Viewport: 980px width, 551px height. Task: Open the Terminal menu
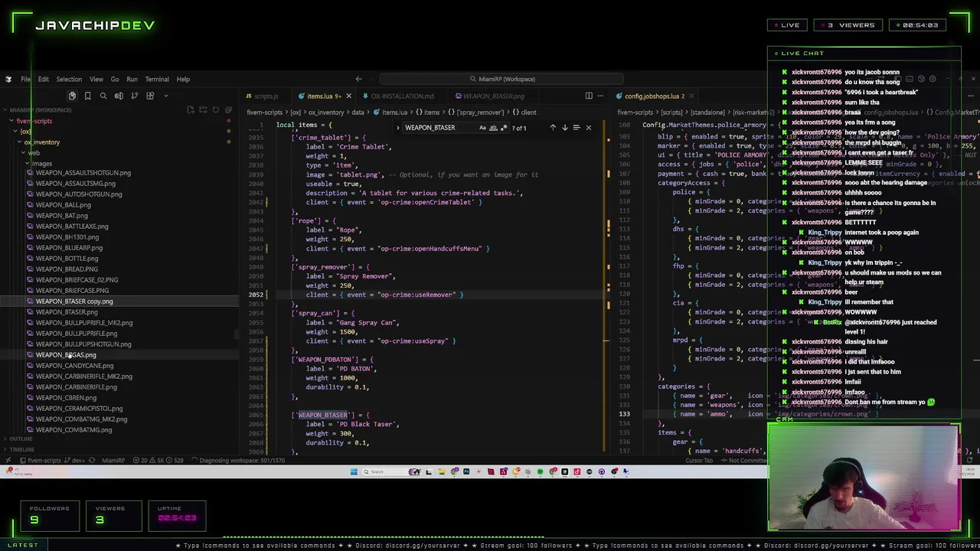point(157,79)
